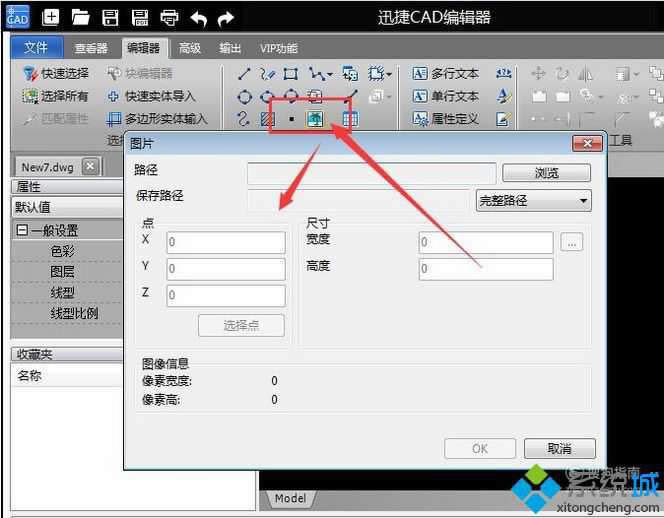Open a file with the folder icon
The width and height of the screenshot is (664, 518).
tap(80, 17)
